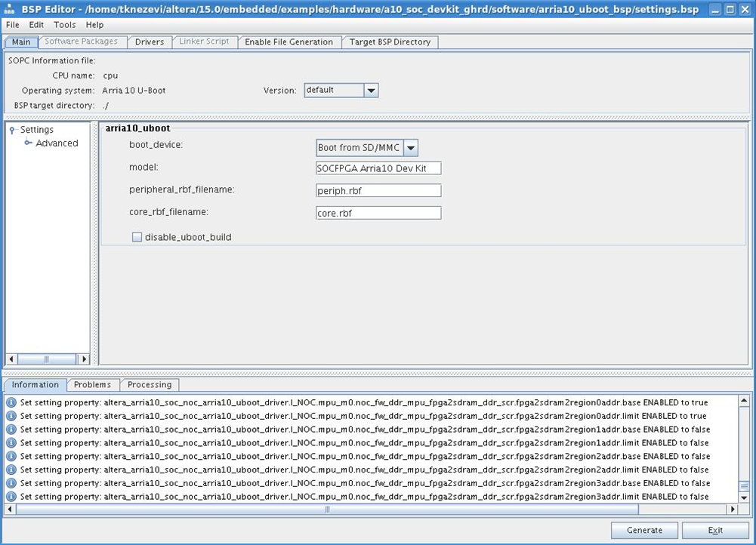The width and height of the screenshot is (756, 545).
Task: Switch to the Information tab
Action: click(35, 384)
